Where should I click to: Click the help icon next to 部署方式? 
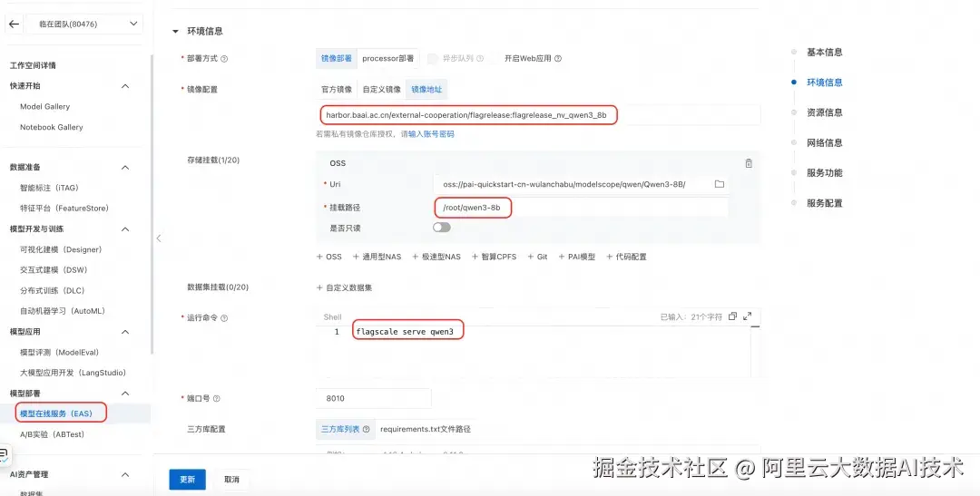224,59
